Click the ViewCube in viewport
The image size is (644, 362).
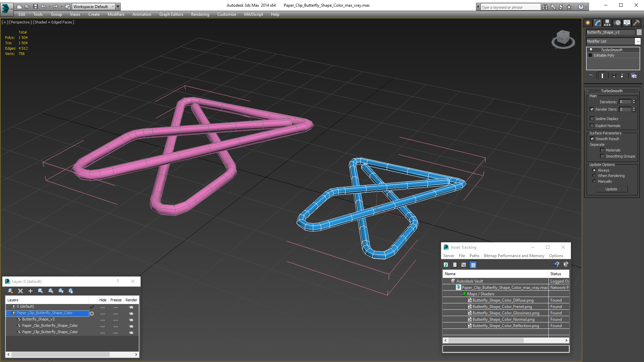tap(563, 40)
